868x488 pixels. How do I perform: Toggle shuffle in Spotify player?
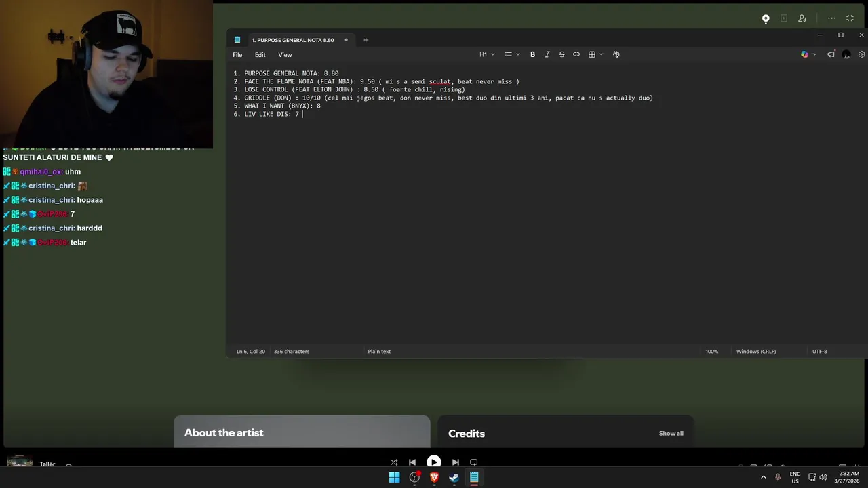click(x=393, y=462)
